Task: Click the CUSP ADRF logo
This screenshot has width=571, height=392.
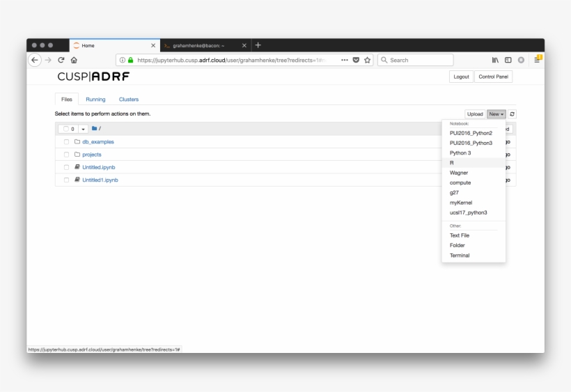Action: coord(93,77)
